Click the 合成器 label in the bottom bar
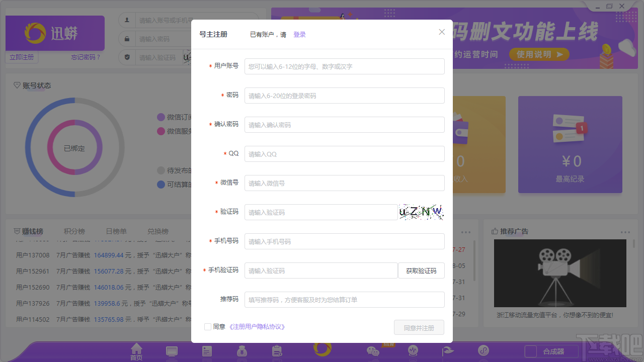Image resolution: width=644 pixels, height=362 pixels. point(553,351)
